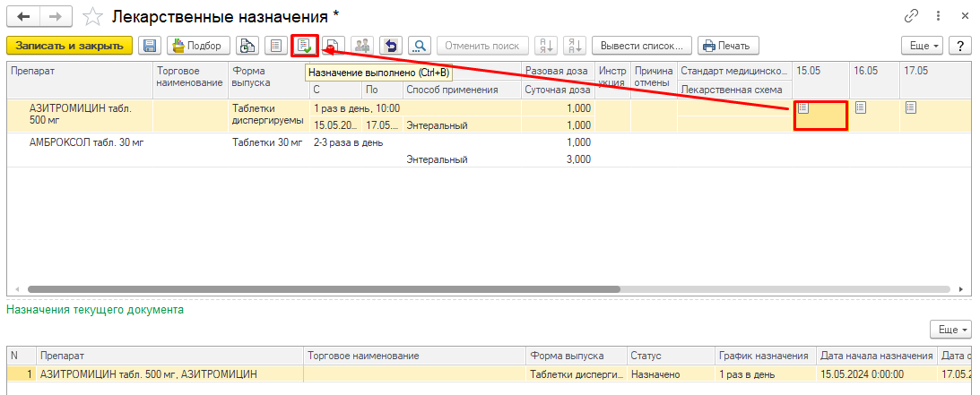Click appointment icon under 15.05 column
980x395 pixels.
coord(803,108)
